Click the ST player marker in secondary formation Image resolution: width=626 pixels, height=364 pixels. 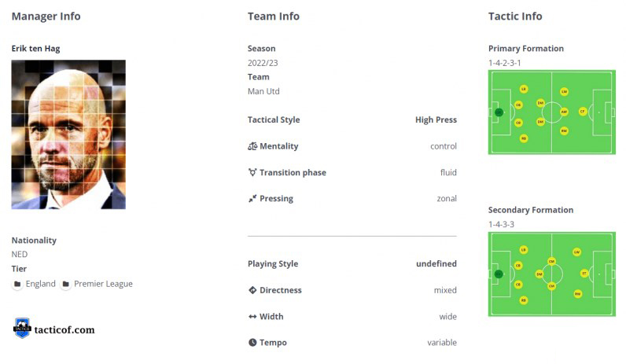584,274
